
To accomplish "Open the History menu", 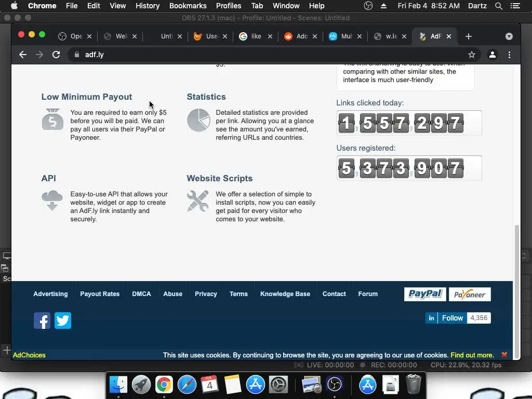I will click(148, 6).
